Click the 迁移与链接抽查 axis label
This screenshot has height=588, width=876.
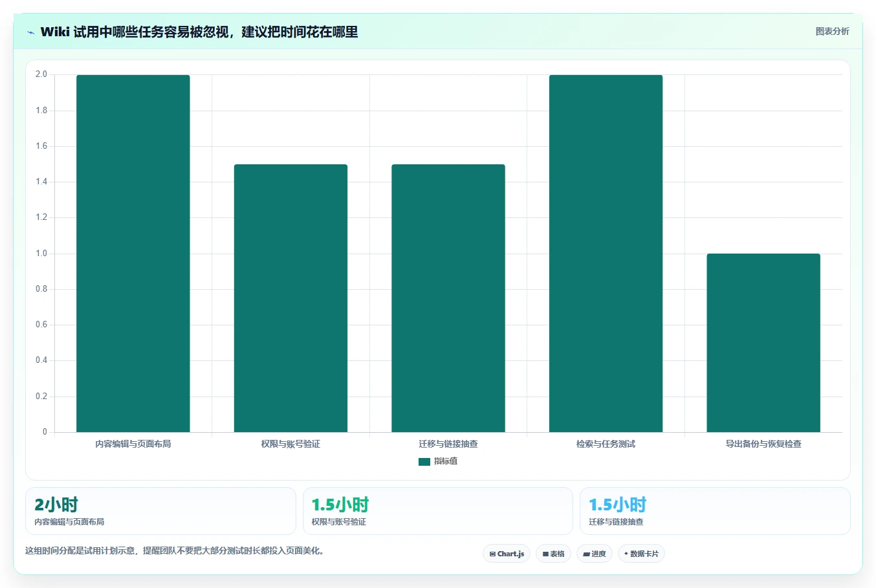[x=448, y=444]
